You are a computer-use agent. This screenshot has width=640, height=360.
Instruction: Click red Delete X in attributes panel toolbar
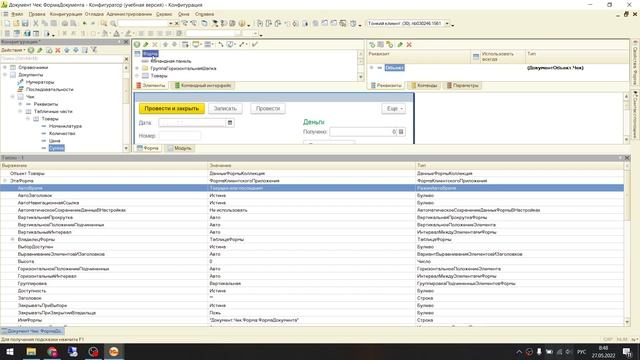[x=409, y=44]
